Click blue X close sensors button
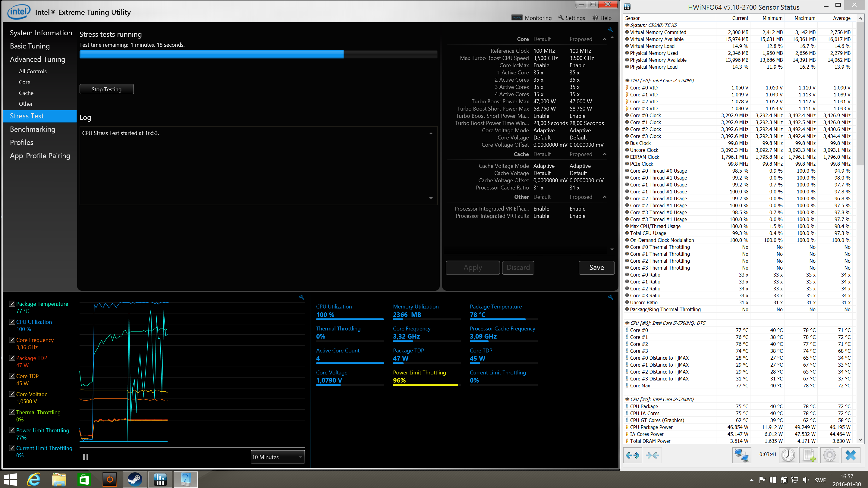Screen dimensions: 868x488 (x=851, y=455)
